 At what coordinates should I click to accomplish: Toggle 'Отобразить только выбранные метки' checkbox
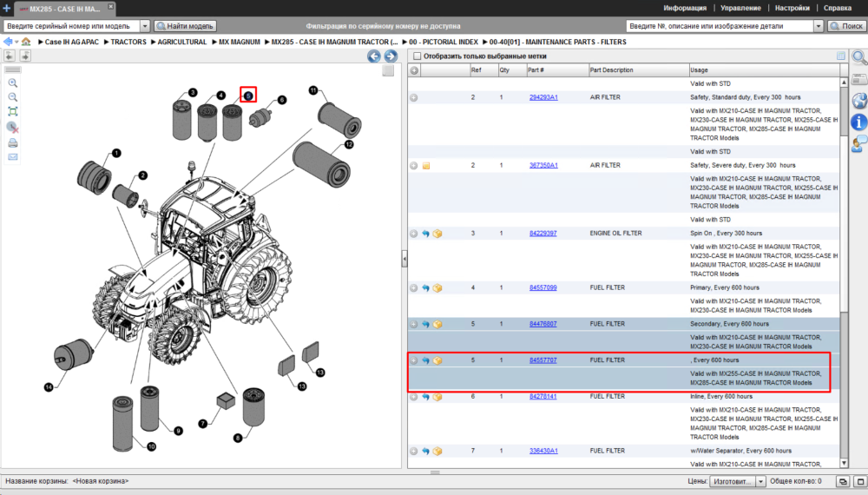click(417, 56)
